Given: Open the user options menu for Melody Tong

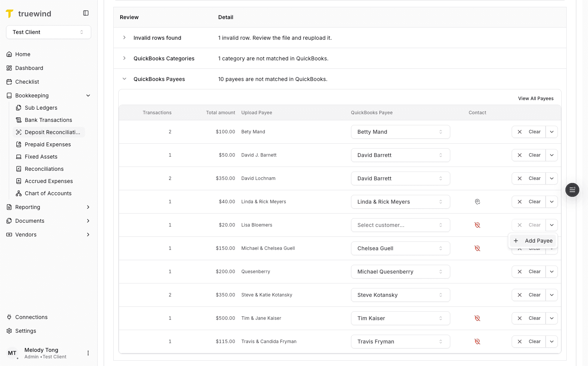Looking at the screenshot, I should 88,353.
